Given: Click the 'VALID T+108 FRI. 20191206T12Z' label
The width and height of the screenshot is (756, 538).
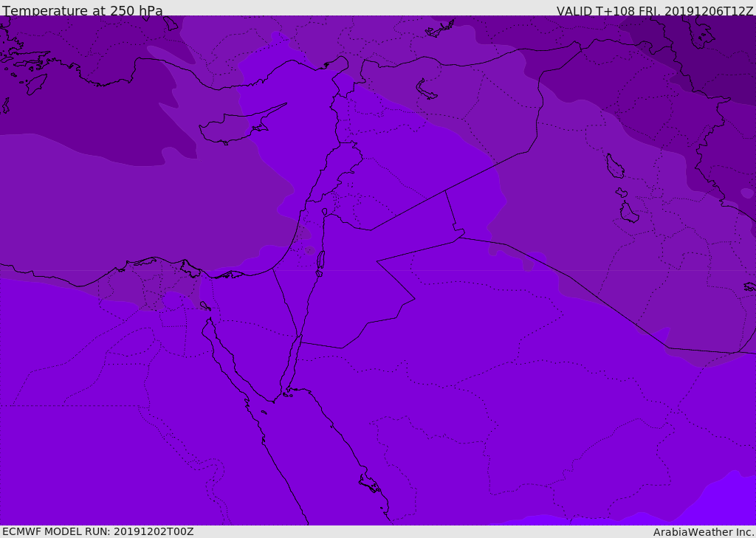Looking at the screenshot, I should click(655, 10).
